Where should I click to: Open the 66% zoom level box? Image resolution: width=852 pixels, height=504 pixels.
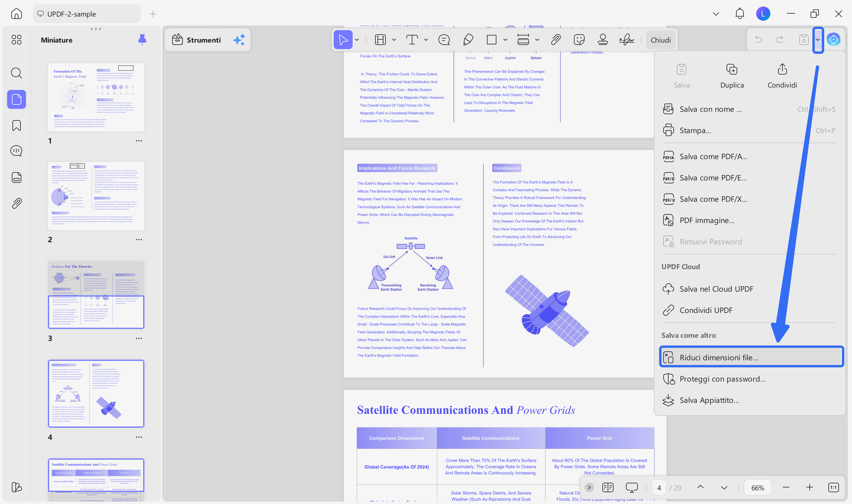click(x=758, y=488)
